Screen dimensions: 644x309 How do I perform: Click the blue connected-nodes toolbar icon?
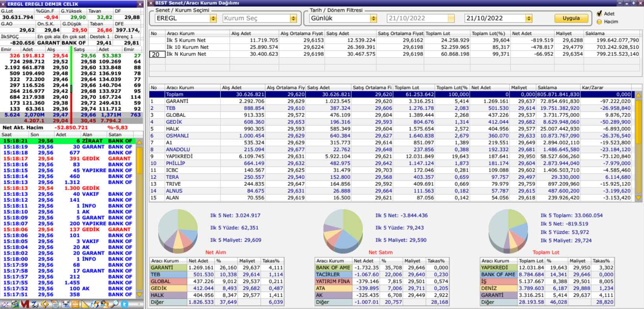[x=35, y=304]
